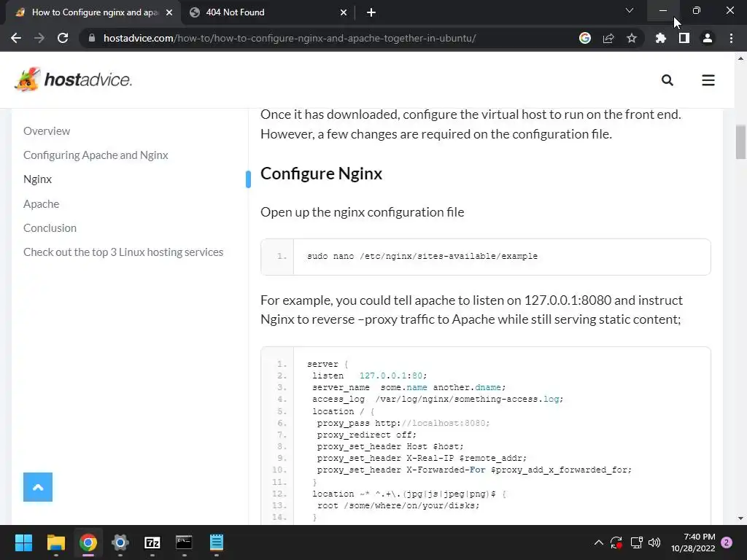This screenshot has height=560, width=747.
Task: Go back to the previous page
Action: pyautogui.click(x=16, y=38)
